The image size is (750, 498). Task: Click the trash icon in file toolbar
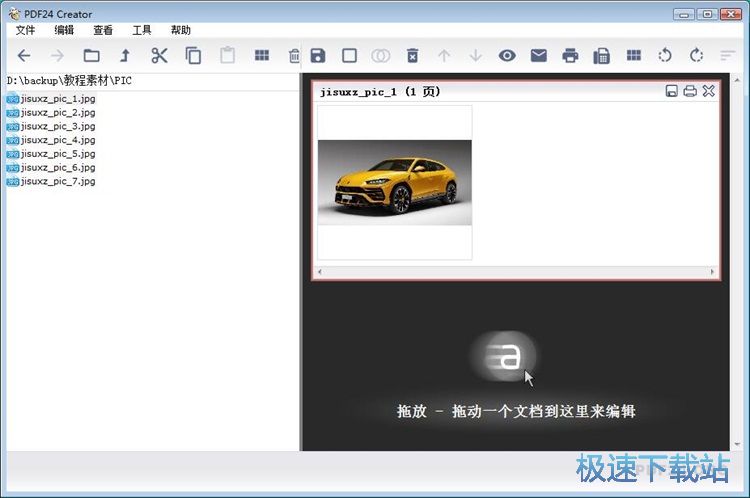click(x=294, y=56)
